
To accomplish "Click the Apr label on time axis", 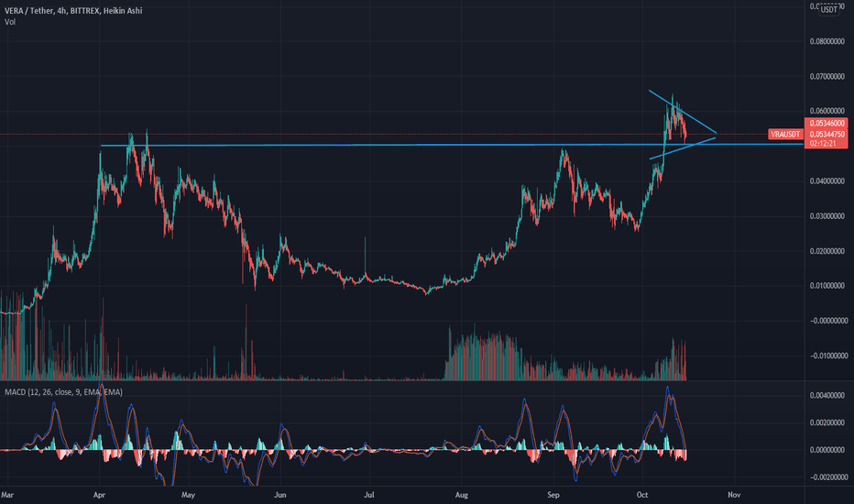I will click(99, 495).
